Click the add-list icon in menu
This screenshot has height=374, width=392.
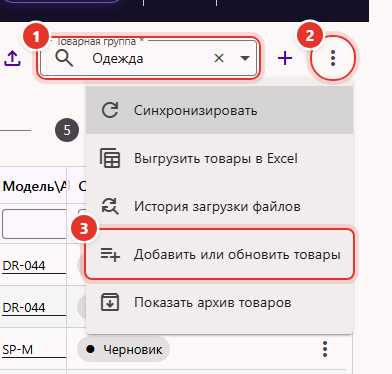pos(110,255)
